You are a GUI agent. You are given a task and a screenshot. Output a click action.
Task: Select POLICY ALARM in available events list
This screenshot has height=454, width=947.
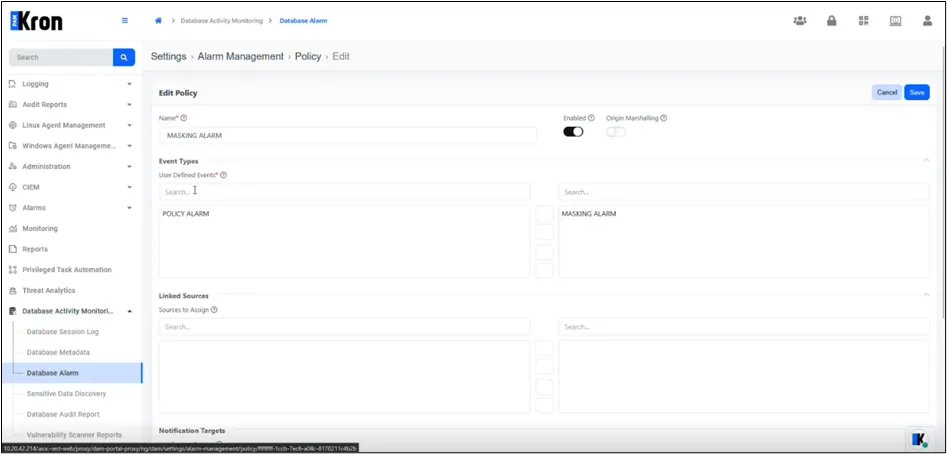click(x=186, y=214)
